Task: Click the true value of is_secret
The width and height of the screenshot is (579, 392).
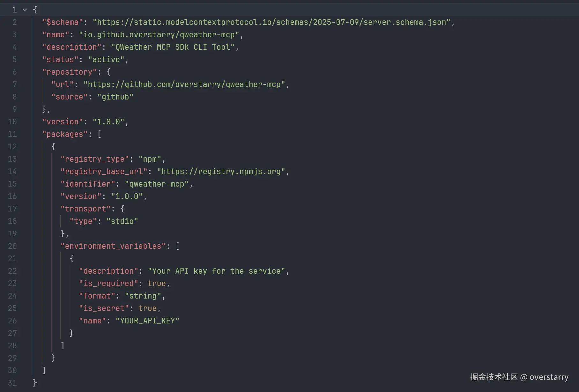Action: tap(147, 308)
